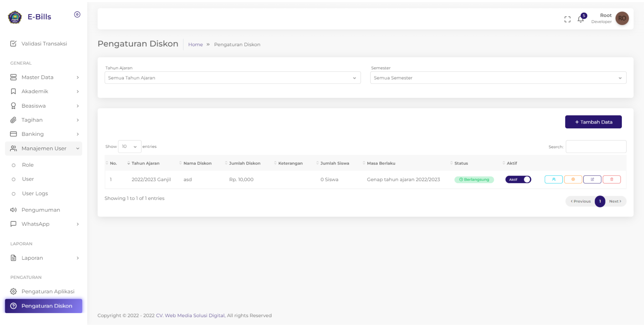The width and height of the screenshot is (644, 327).
Task: Toggle the Aktif switch off
Action: pyautogui.click(x=518, y=179)
